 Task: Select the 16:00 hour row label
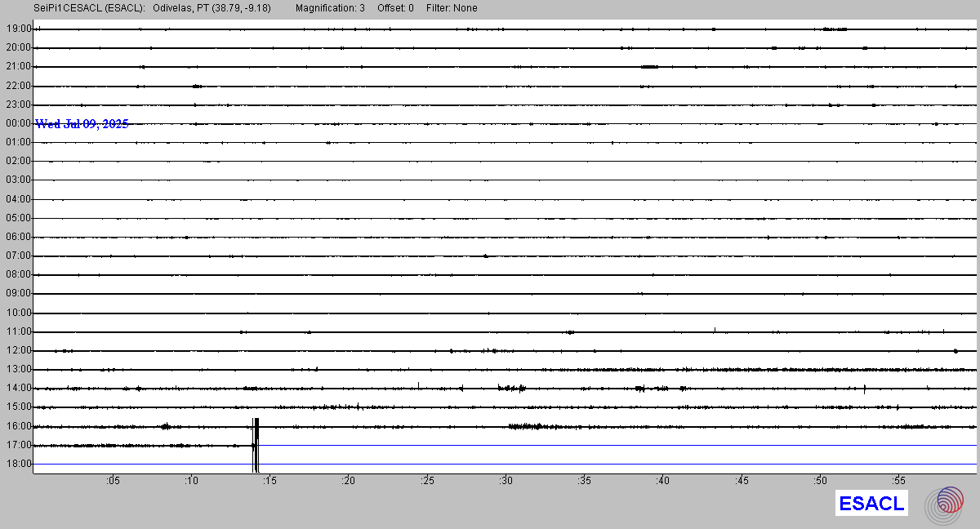18,426
